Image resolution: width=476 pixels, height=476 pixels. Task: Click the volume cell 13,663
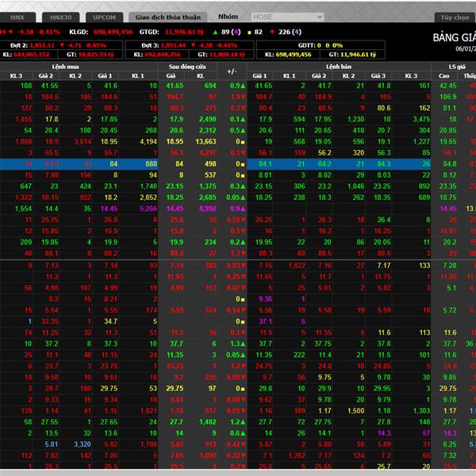205,142
